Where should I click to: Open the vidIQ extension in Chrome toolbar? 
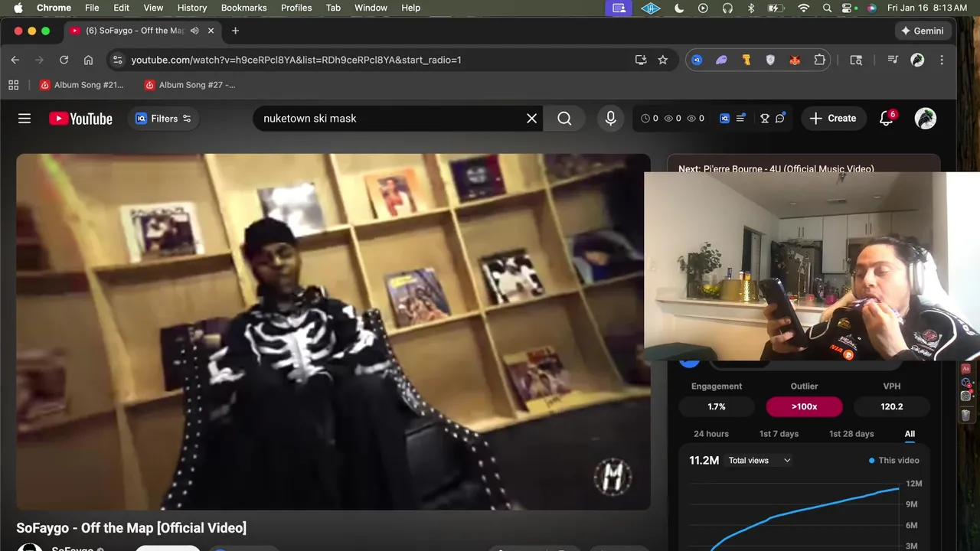tap(697, 60)
